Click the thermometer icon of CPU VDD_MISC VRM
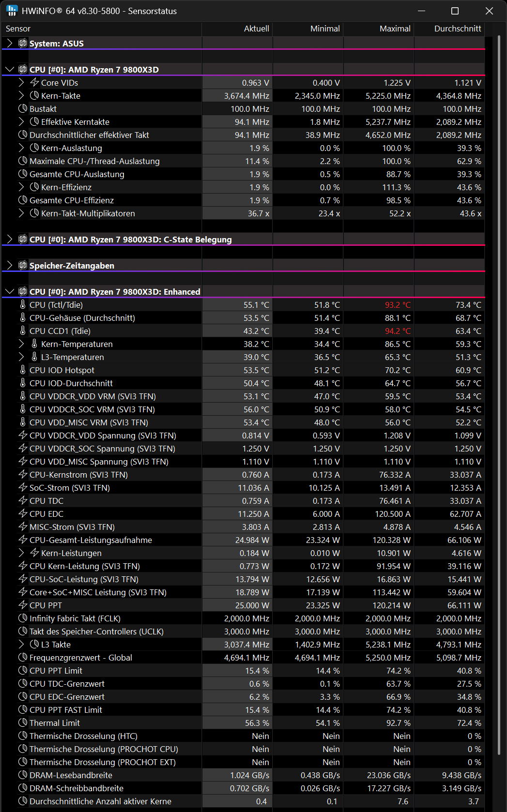The image size is (507, 812). [23, 422]
